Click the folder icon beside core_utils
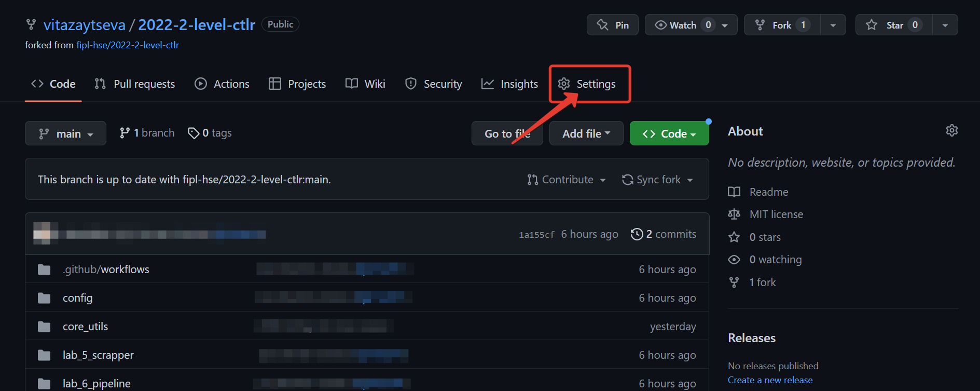980x391 pixels. point(44,327)
